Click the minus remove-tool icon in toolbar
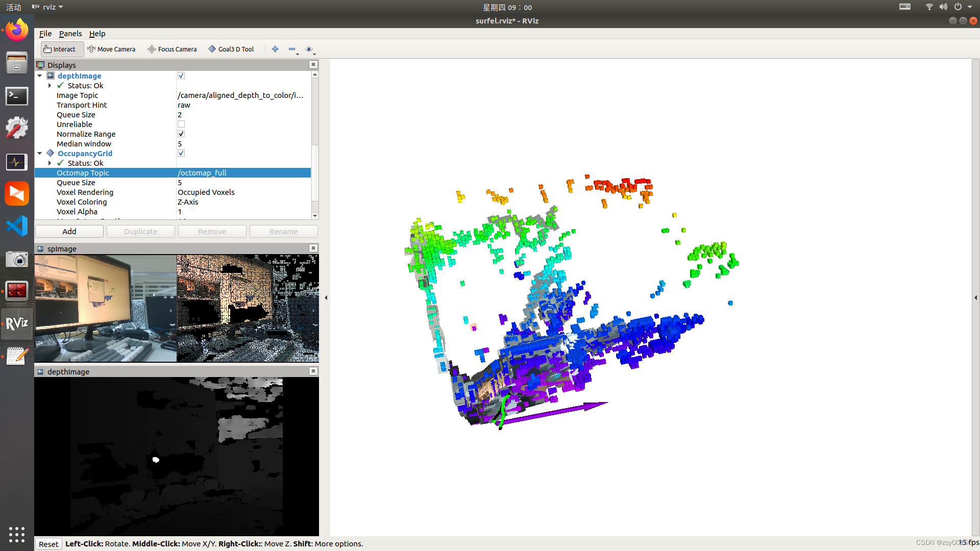The width and height of the screenshot is (980, 551). coord(292,49)
